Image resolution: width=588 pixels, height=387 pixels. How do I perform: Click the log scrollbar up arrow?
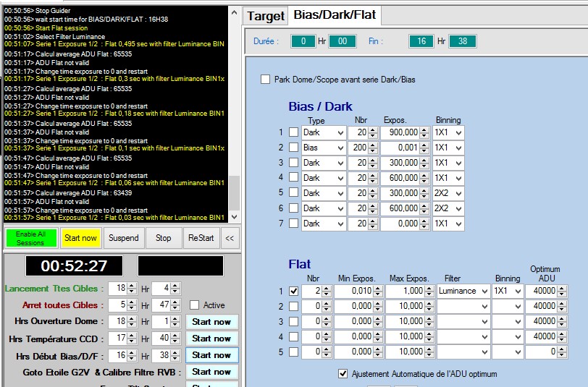(x=235, y=12)
